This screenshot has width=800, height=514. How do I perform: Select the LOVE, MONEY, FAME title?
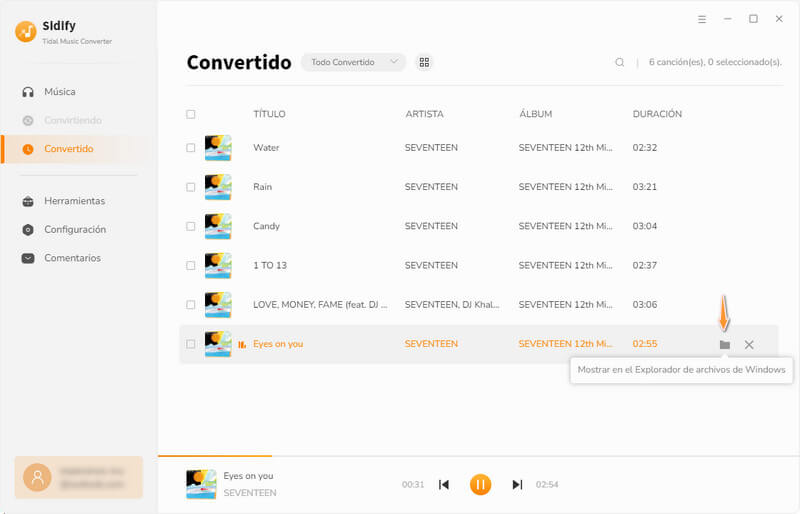point(320,305)
